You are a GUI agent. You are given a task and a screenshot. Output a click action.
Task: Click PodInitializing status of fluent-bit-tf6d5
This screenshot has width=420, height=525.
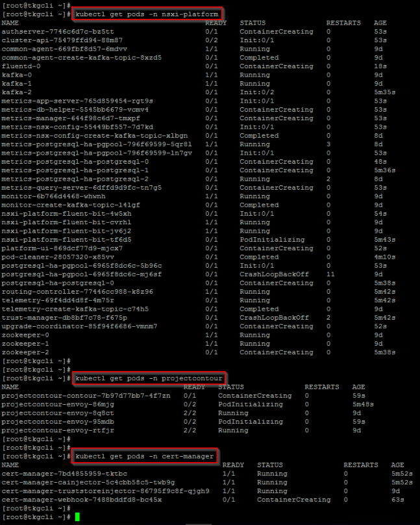[x=272, y=240]
